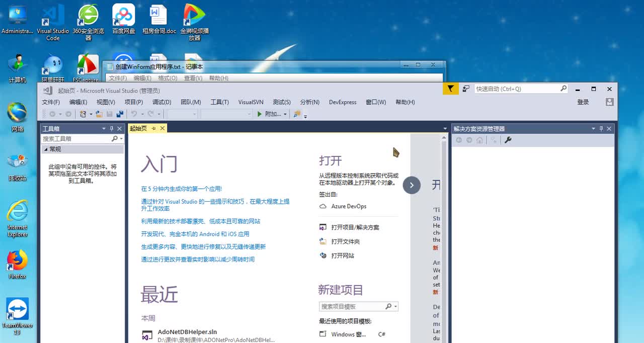This screenshot has height=343, width=644.
Task: Open the solution platforms combo box
Action: [x=226, y=114]
